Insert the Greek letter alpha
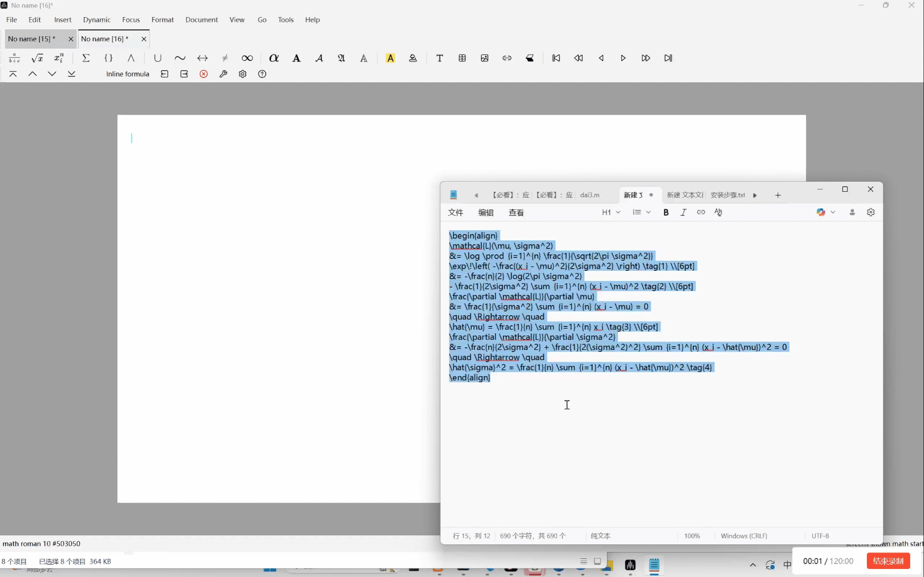The width and height of the screenshot is (924, 577). (x=274, y=58)
